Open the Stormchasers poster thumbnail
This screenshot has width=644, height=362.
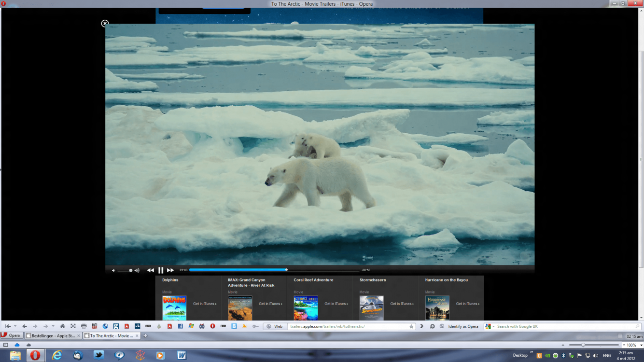point(372,308)
